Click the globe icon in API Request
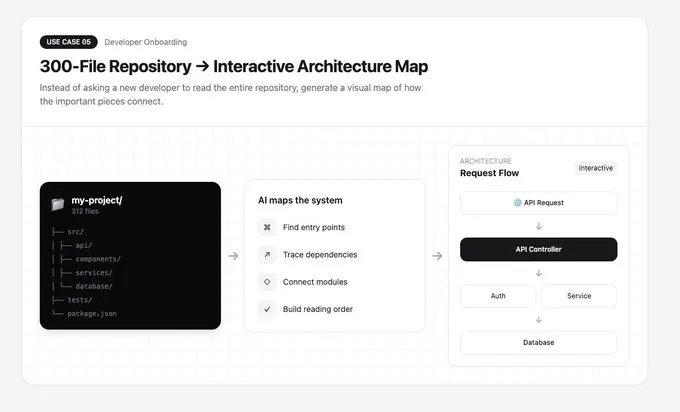 coord(517,203)
